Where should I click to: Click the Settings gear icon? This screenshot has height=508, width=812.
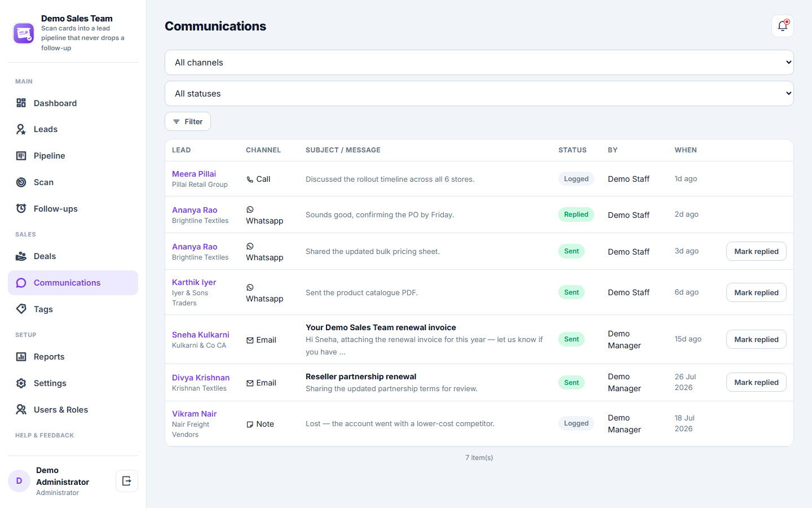tap(21, 383)
